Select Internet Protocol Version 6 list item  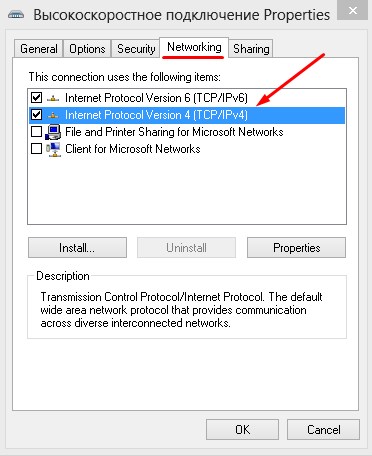click(x=187, y=98)
